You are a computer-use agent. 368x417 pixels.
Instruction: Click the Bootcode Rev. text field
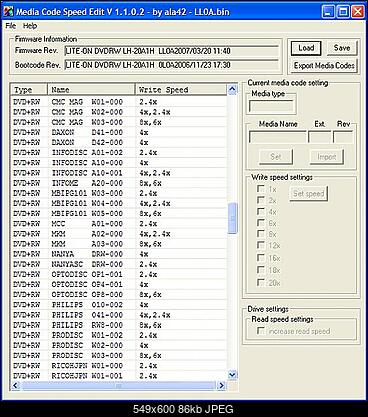point(171,65)
